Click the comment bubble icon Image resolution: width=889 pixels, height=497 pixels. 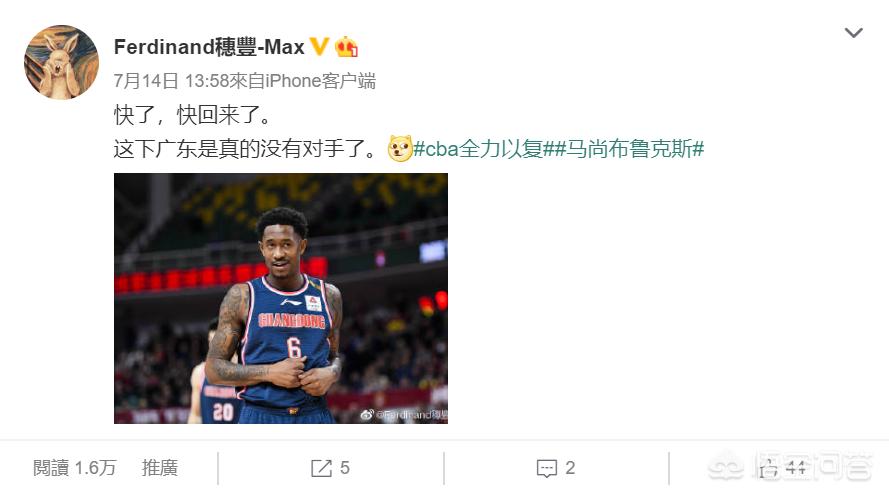click(547, 469)
